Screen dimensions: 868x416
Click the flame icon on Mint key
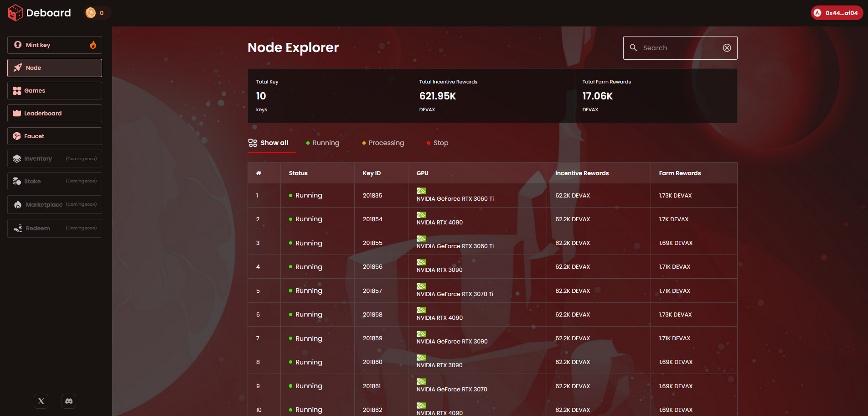[x=93, y=45]
